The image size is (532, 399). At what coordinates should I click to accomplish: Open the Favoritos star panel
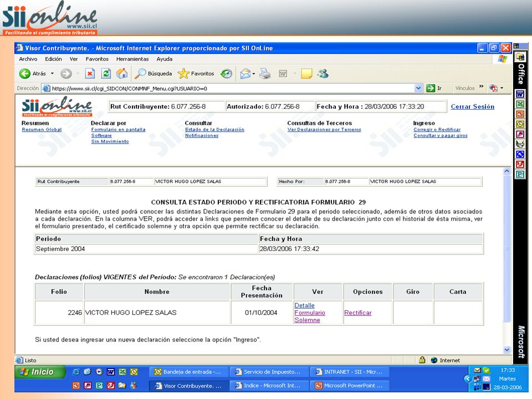tap(196, 73)
